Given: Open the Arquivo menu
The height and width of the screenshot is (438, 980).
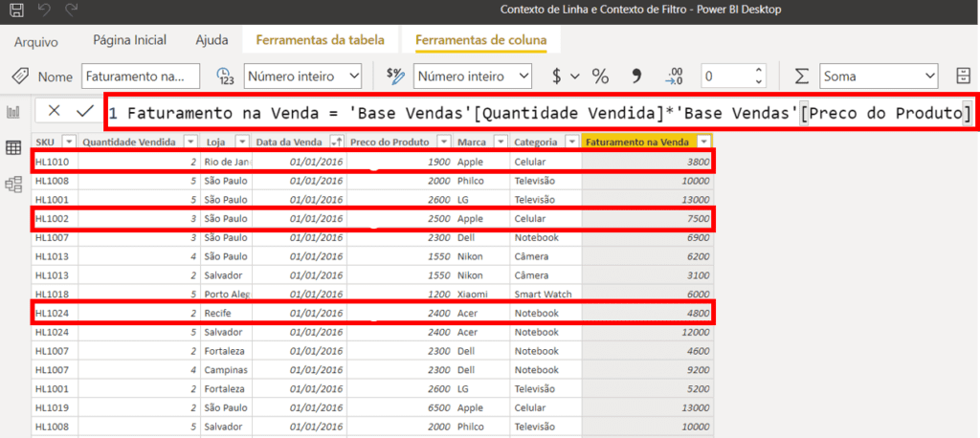Looking at the screenshot, I should [36, 41].
